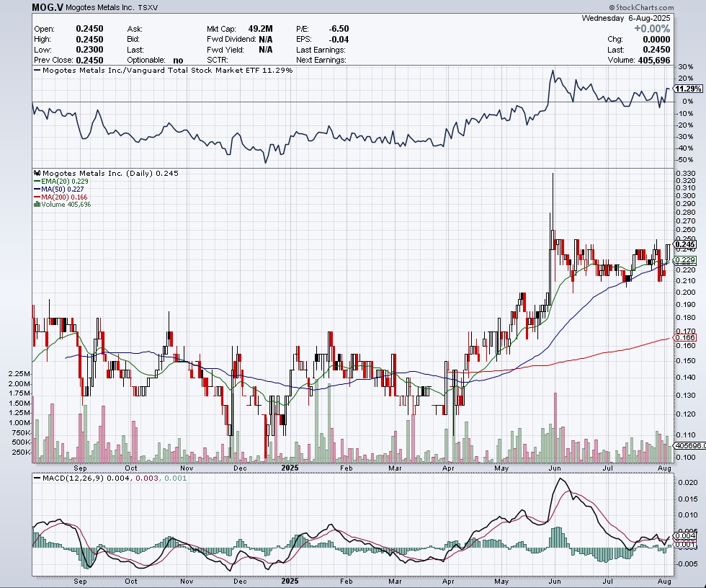Screen dimensions: 706x588
Task: Click the 2.25M volume axis label
Action: click(x=19, y=374)
